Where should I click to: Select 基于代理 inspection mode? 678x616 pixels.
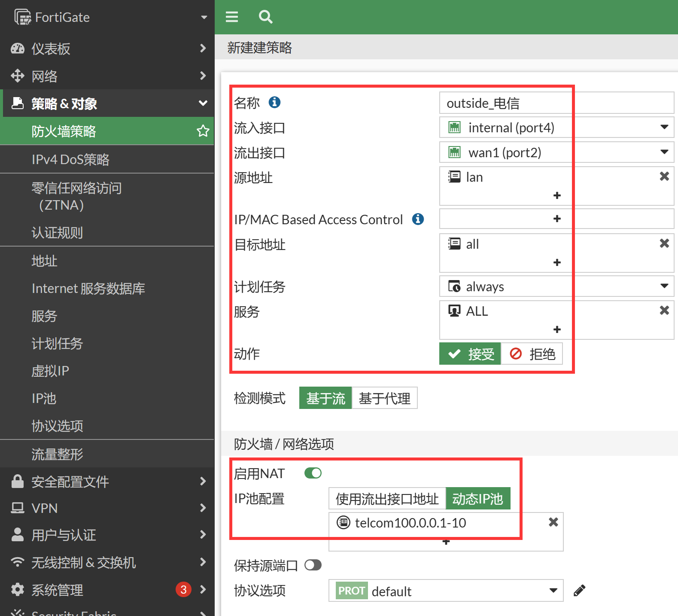(384, 398)
